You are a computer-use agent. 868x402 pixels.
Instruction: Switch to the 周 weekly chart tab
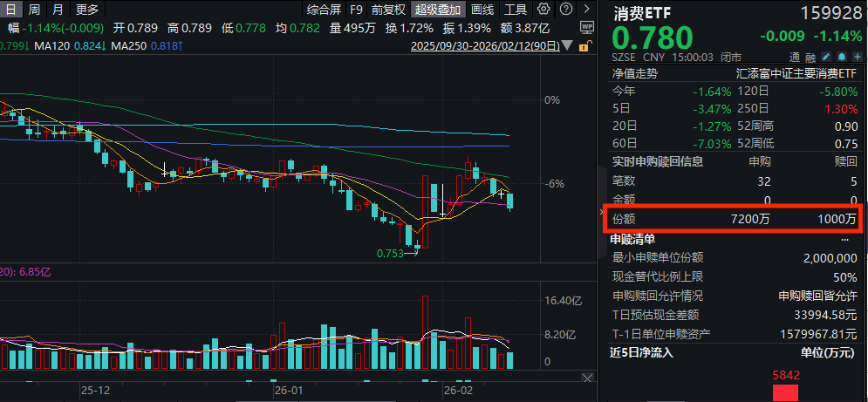click(34, 10)
